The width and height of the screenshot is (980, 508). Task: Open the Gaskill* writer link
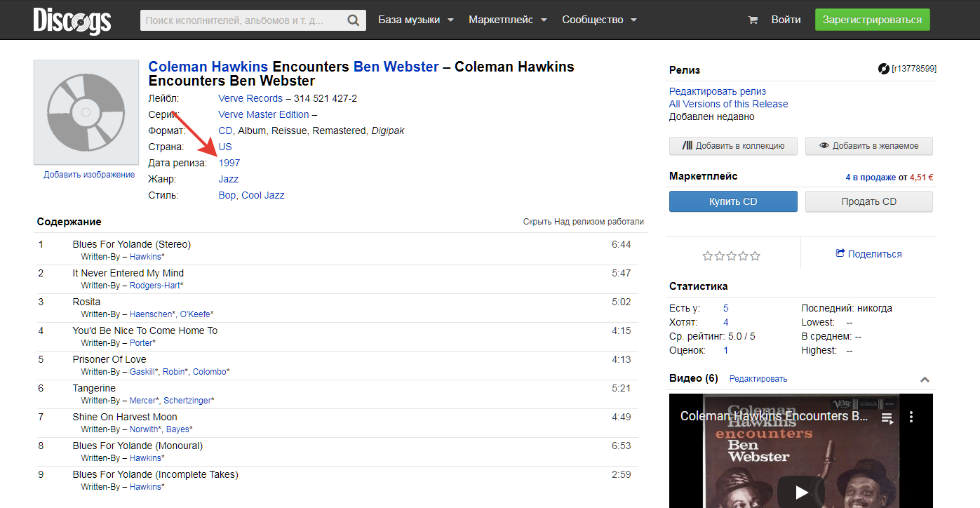click(145, 372)
